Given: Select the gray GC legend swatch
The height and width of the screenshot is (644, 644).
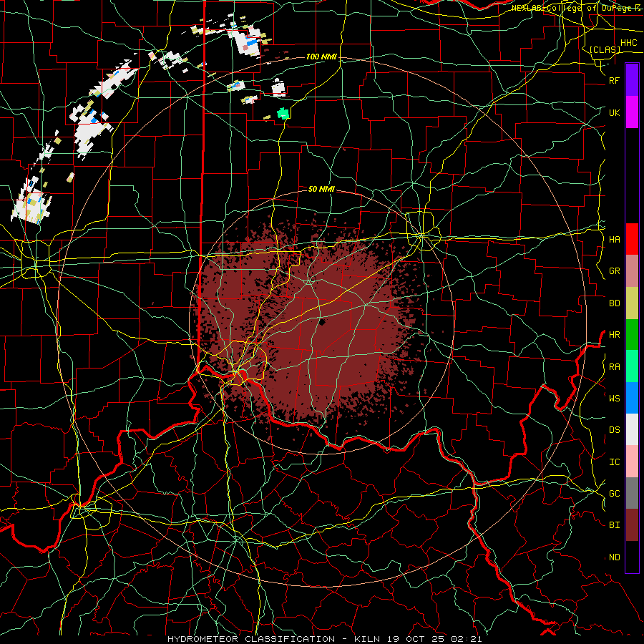Looking at the screenshot, I should click(x=632, y=493).
